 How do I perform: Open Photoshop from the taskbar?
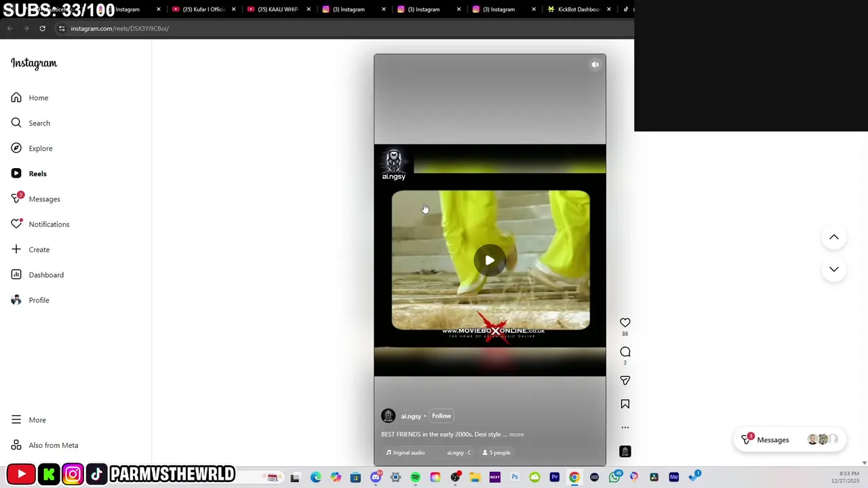click(x=515, y=477)
